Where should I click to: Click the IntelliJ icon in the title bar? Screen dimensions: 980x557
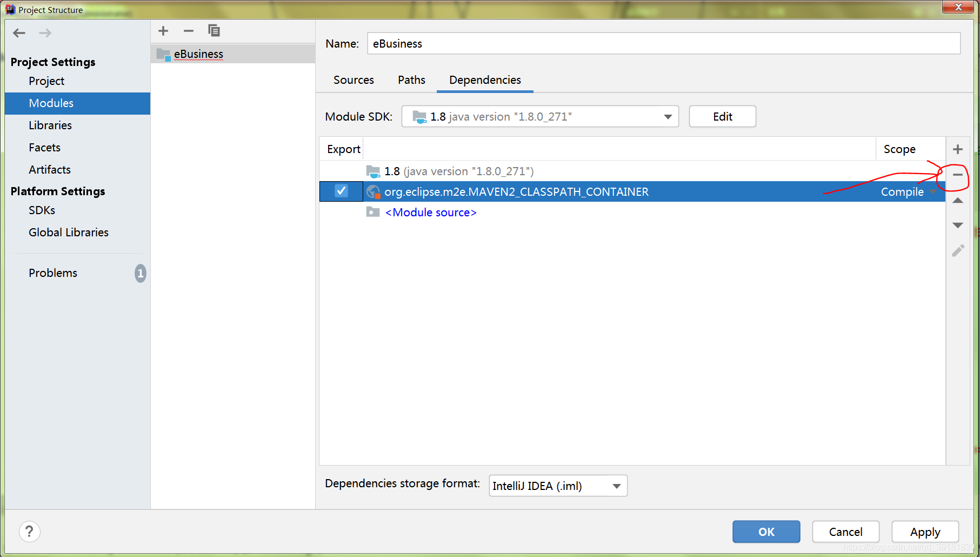coord(10,9)
